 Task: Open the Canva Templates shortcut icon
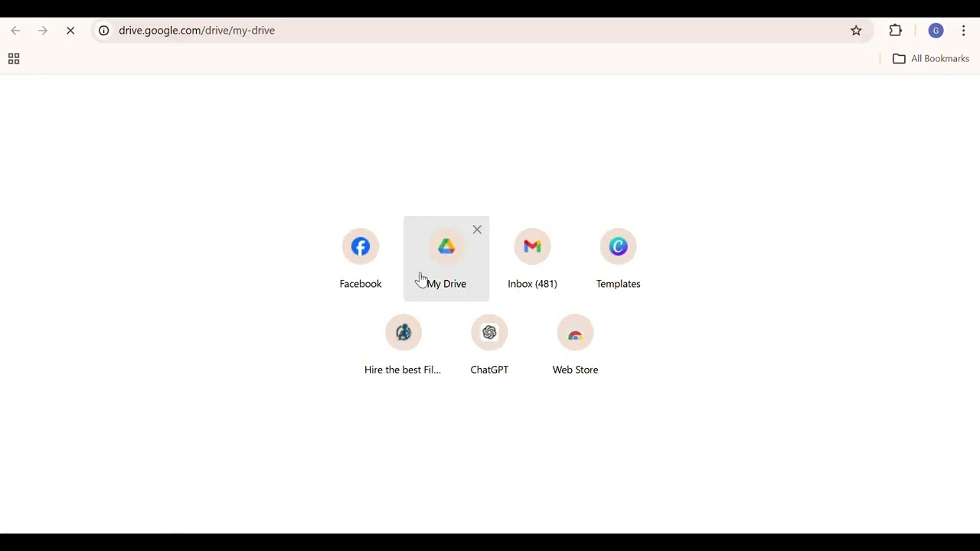[x=618, y=246]
